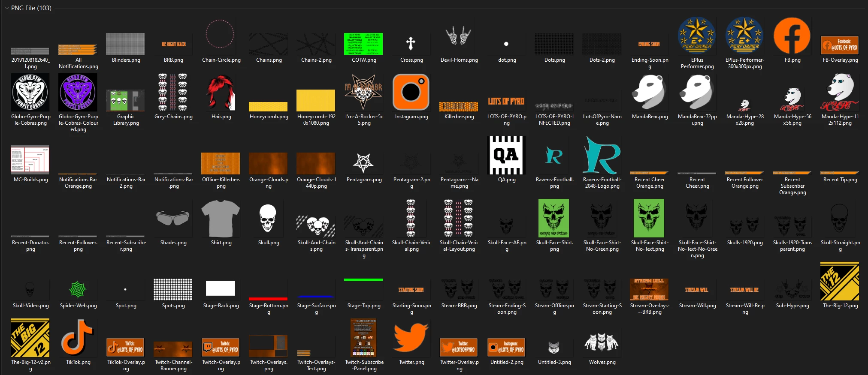Select the MandaBear.png thumbnail
This screenshot has height=375, width=868.
coord(649,92)
